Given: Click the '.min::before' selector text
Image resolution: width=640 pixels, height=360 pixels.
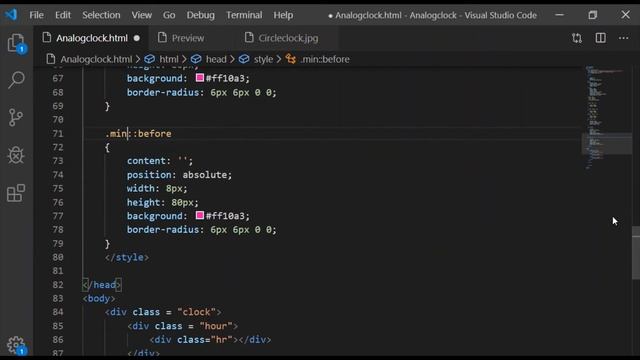Looking at the screenshot, I should click(x=138, y=133).
